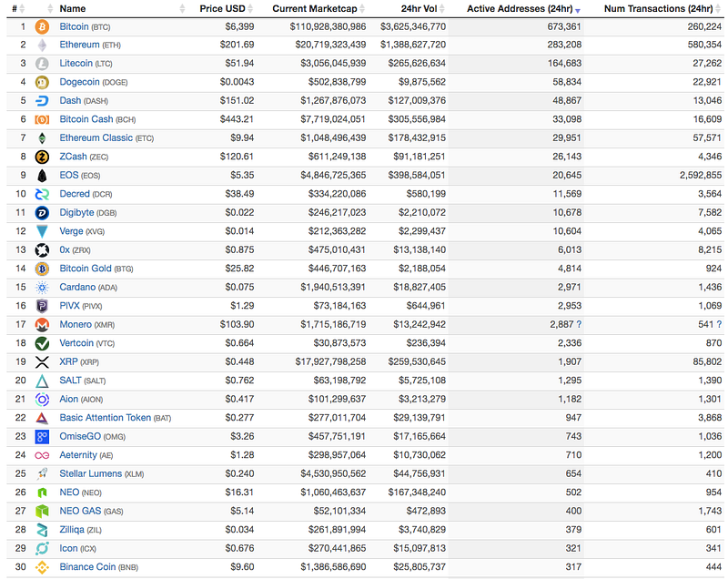
Task: Click the Aeternity pink infinity icon
Action: (42, 456)
